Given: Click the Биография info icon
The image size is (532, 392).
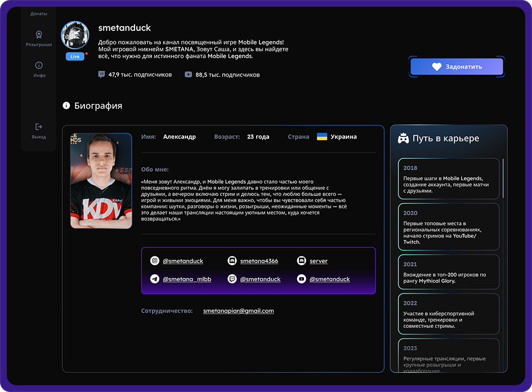Looking at the screenshot, I should (x=66, y=105).
